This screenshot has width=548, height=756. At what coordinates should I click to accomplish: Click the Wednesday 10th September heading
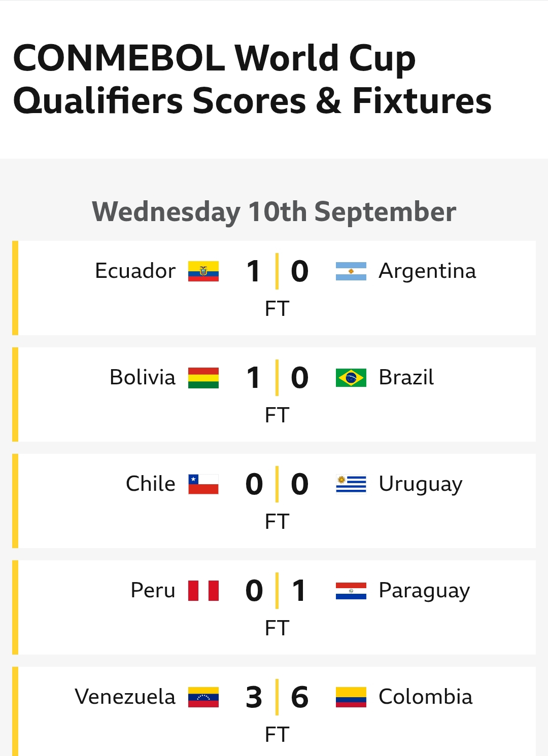click(x=274, y=211)
